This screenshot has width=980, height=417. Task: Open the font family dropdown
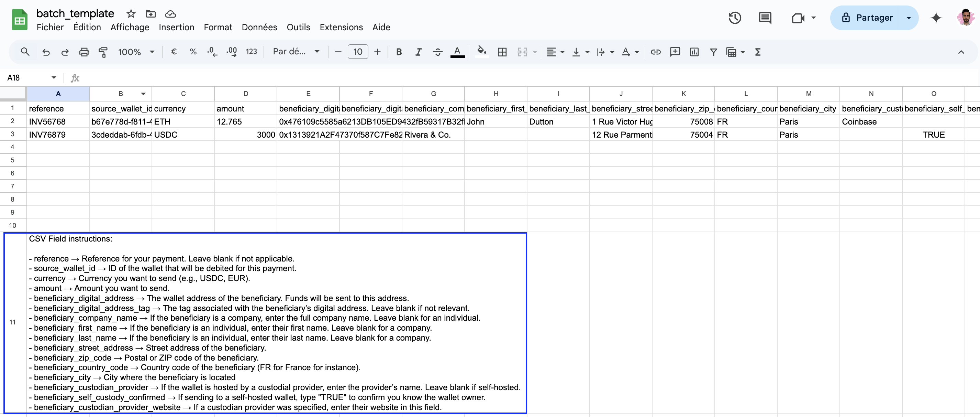296,52
